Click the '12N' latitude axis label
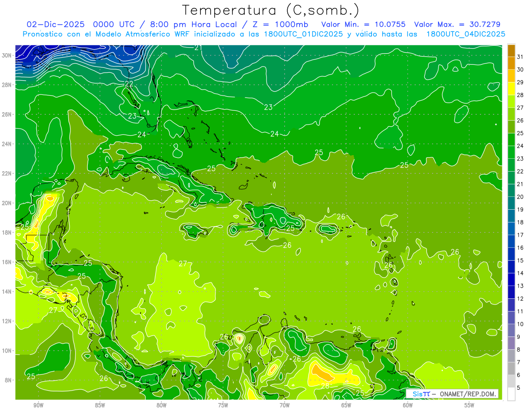 8,321
